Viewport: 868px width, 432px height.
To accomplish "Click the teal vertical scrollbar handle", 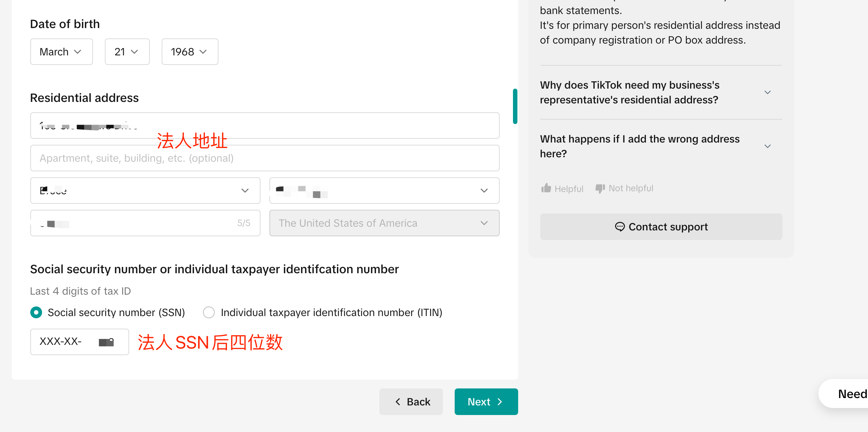I will click(x=515, y=106).
